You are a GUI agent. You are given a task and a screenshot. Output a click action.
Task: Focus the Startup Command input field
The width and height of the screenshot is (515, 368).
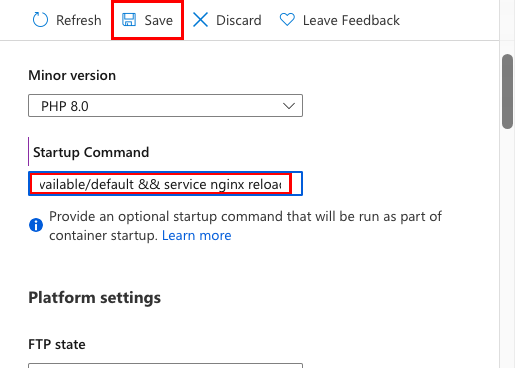tap(165, 184)
